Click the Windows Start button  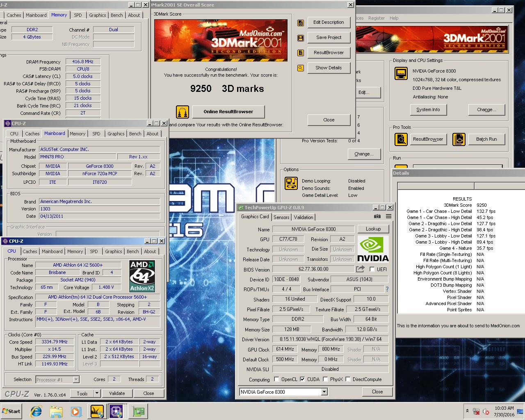point(11,411)
